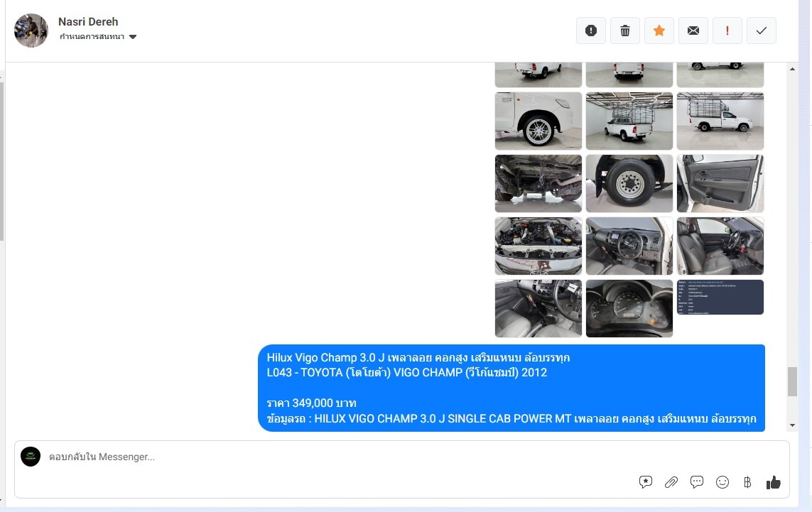Open the instrument cluster gauges photo
The width and height of the screenshot is (812, 512).
pos(629,308)
